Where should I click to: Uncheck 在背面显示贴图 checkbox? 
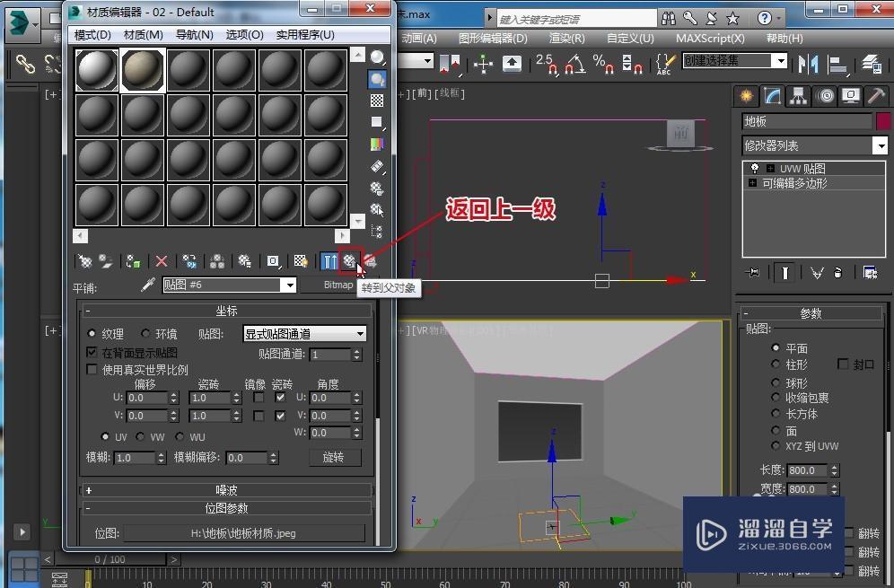pos(92,353)
